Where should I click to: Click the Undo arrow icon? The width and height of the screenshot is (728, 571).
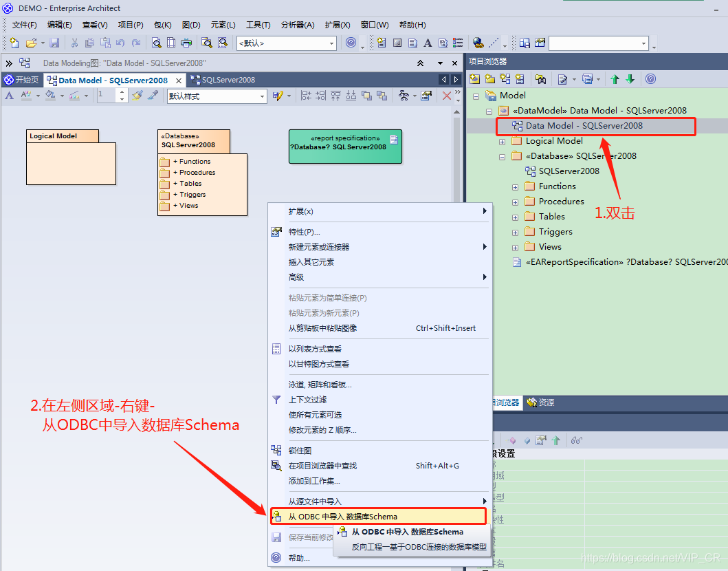(120, 43)
